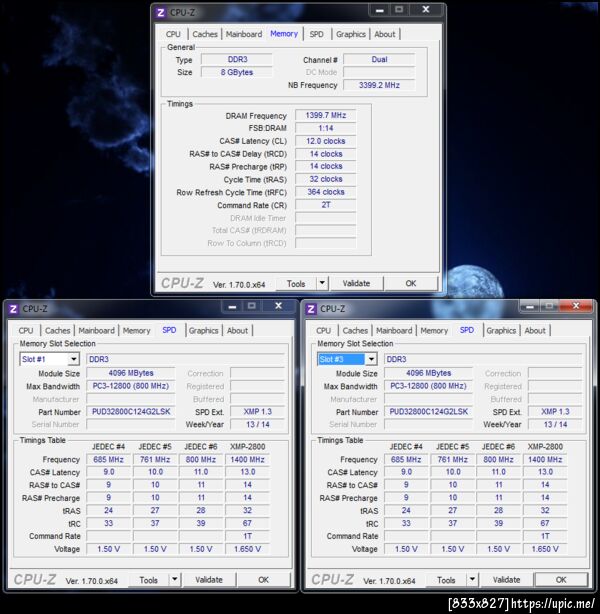Viewport: 600px width, 614px height.
Task: Open the Graphics tab in the Memory window
Action: pos(351,34)
